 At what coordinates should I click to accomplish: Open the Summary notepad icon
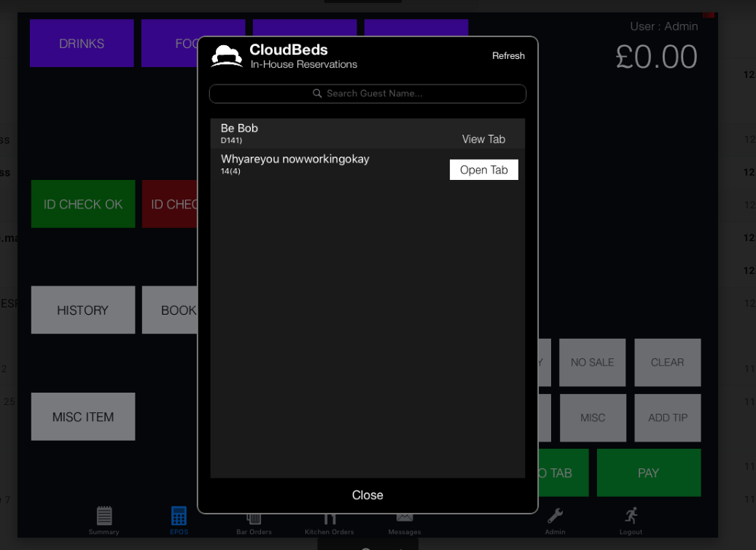(104, 517)
